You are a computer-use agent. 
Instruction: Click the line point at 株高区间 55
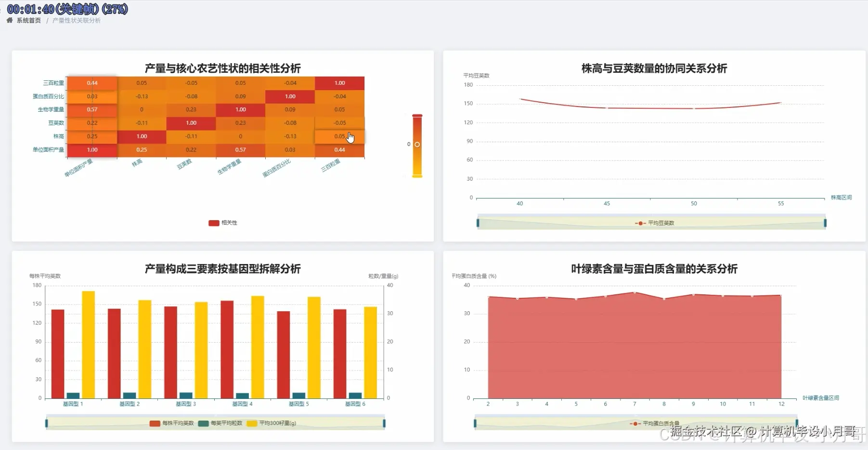pyautogui.click(x=781, y=103)
